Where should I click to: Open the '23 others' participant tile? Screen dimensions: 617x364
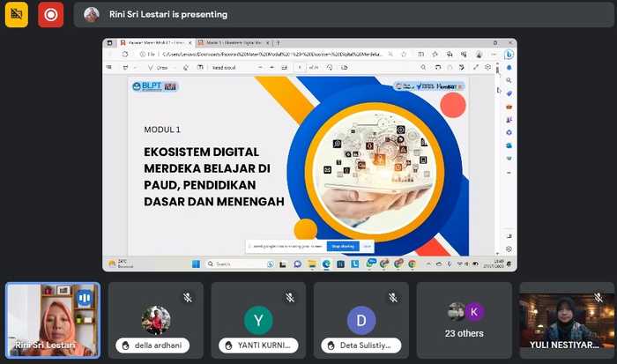click(465, 320)
